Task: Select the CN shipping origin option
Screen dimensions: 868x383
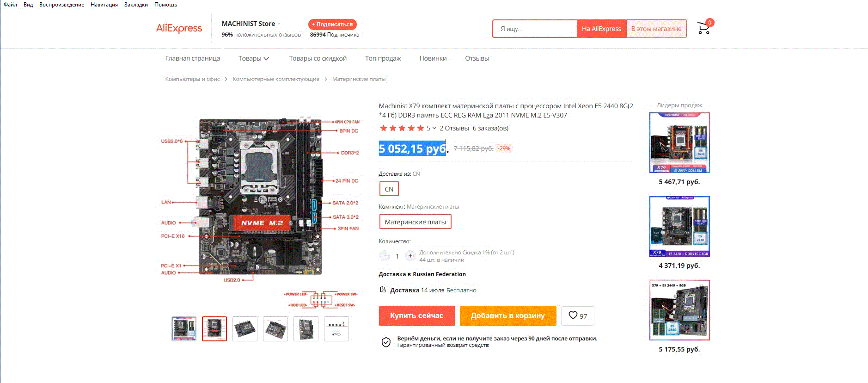Action: [389, 189]
